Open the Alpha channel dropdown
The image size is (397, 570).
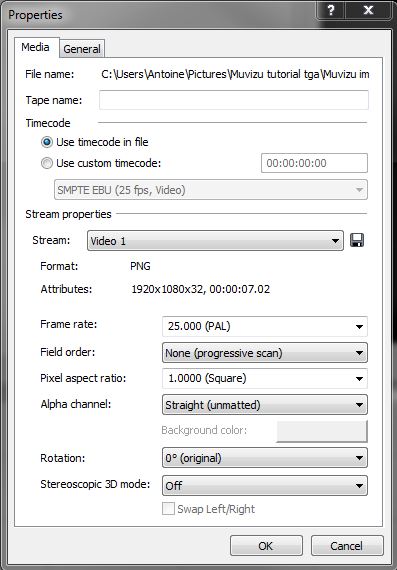(265, 405)
